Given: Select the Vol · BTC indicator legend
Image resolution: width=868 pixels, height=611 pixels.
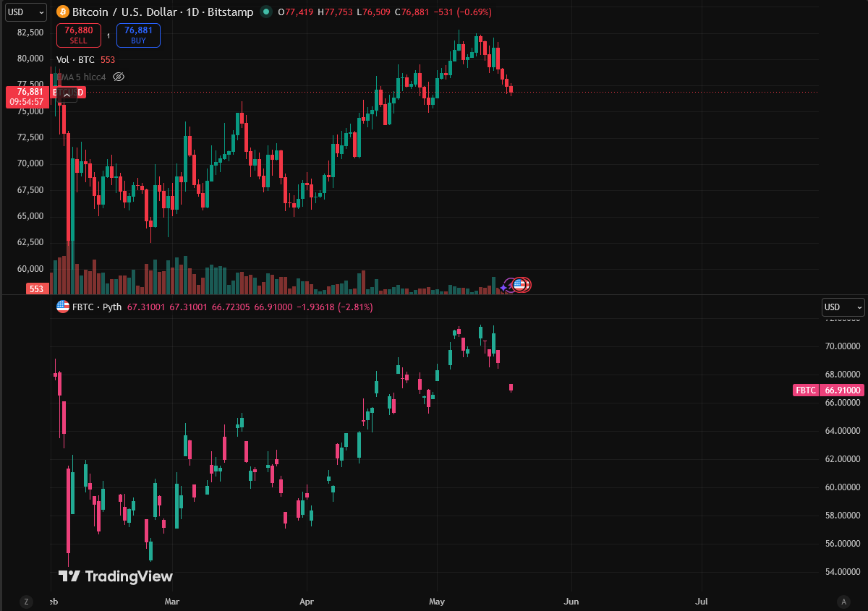Looking at the screenshot, I should point(85,60).
